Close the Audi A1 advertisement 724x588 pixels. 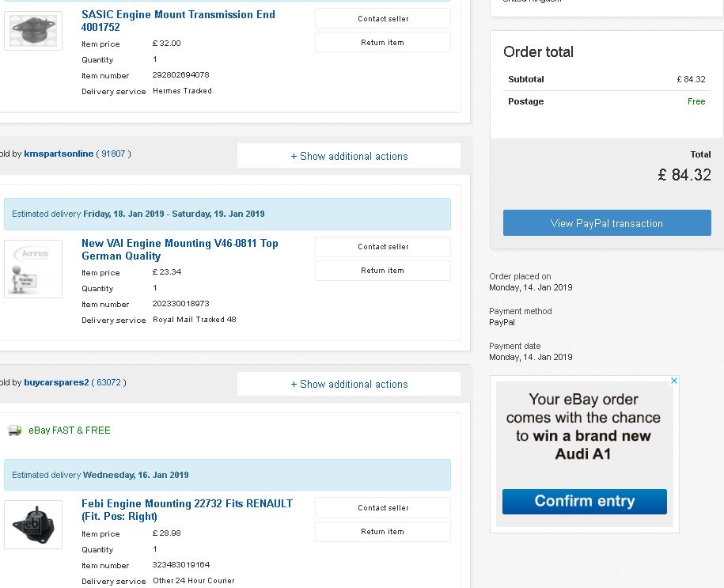click(x=674, y=381)
